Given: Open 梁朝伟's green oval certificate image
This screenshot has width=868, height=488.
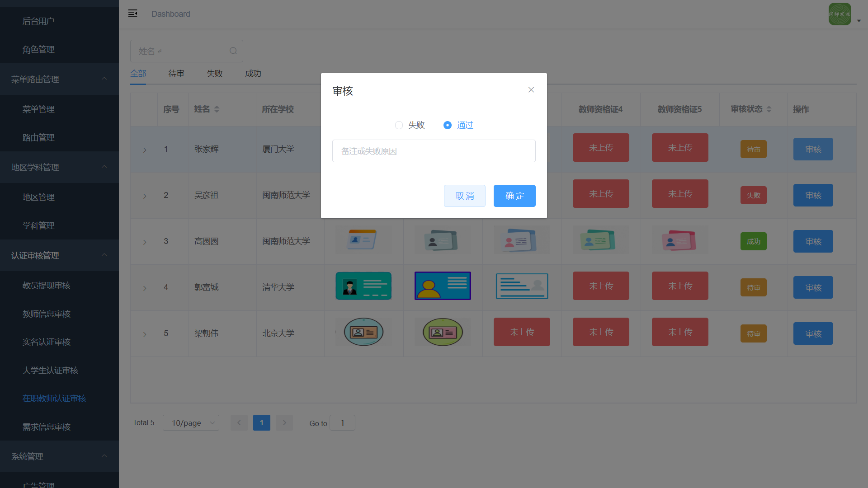Looking at the screenshot, I should (x=443, y=332).
